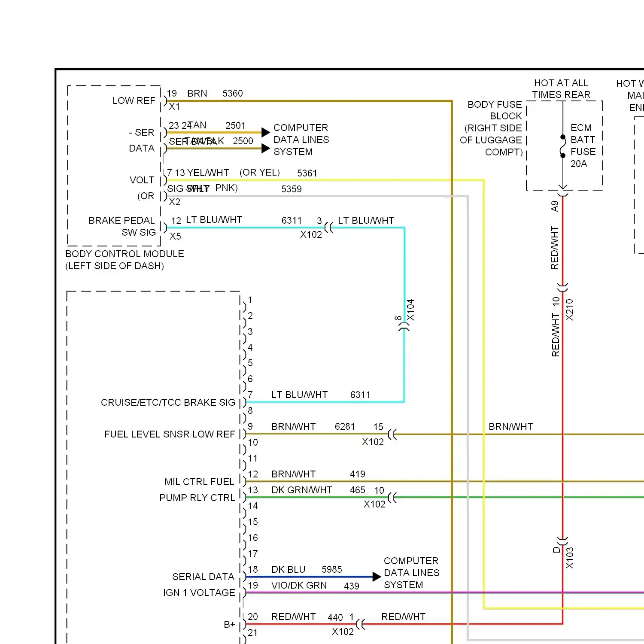Click circuit number 5359

click(292, 189)
